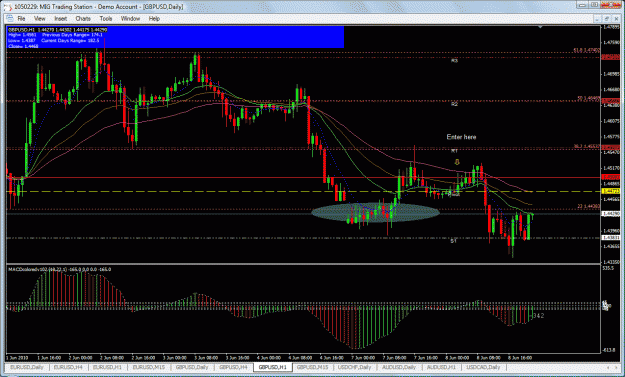Switch to the EURUSD,Daily chart tab
625x377 pixels.
click(27, 367)
